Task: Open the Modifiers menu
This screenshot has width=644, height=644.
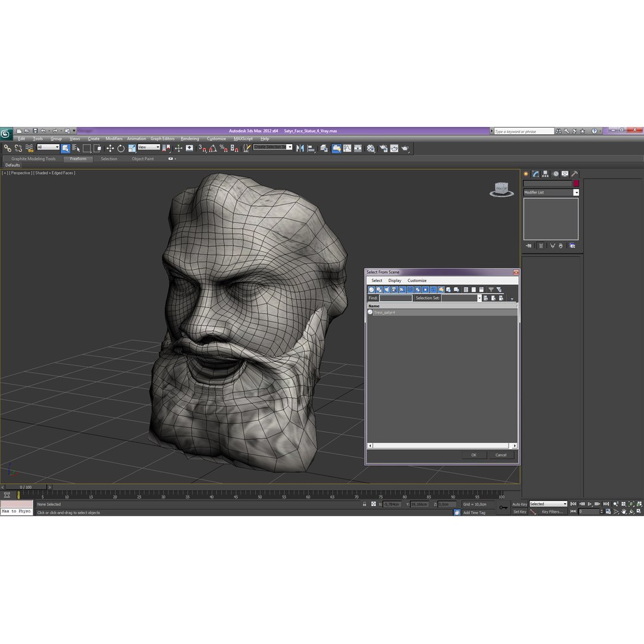Action: point(114,139)
